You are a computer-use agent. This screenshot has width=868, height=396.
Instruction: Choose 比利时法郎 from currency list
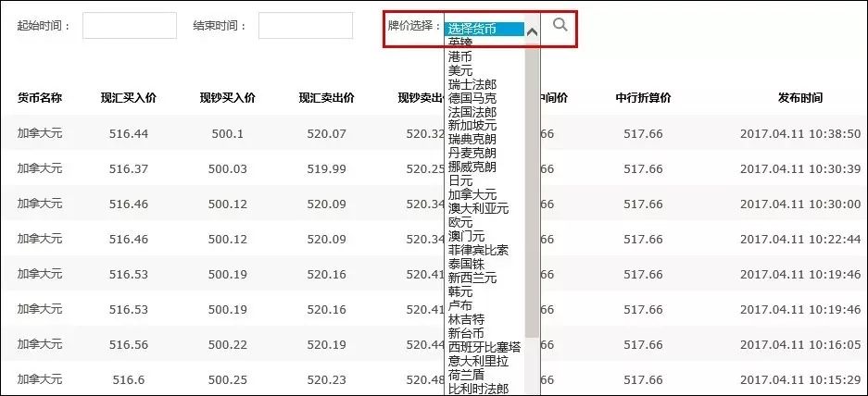pyautogui.click(x=478, y=389)
